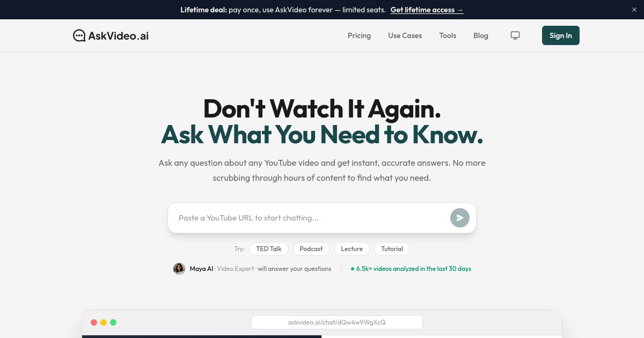Viewport: 644px width, 338px height.
Task: Click Maya AI avatar picture
Action: pos(179,269)
